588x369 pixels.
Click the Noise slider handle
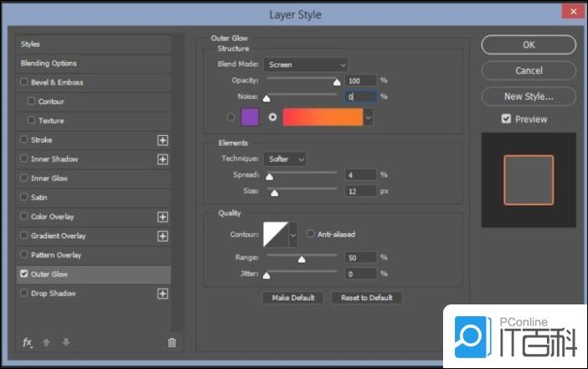tap(266, 99)
